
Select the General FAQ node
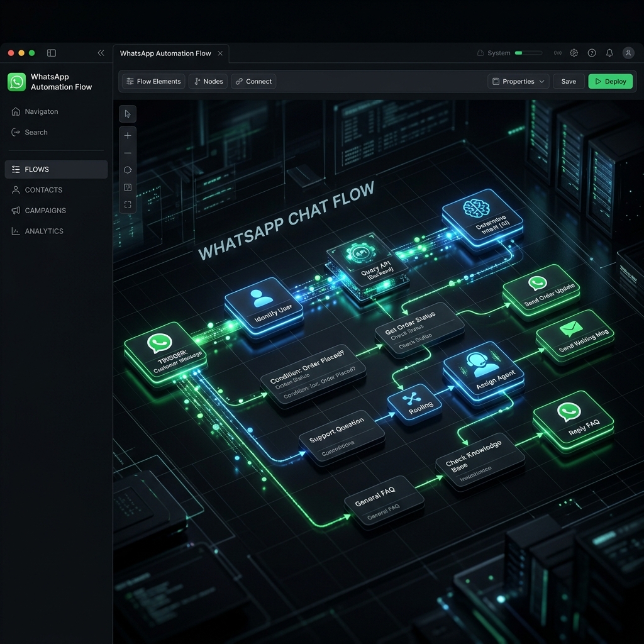point(384,502)
